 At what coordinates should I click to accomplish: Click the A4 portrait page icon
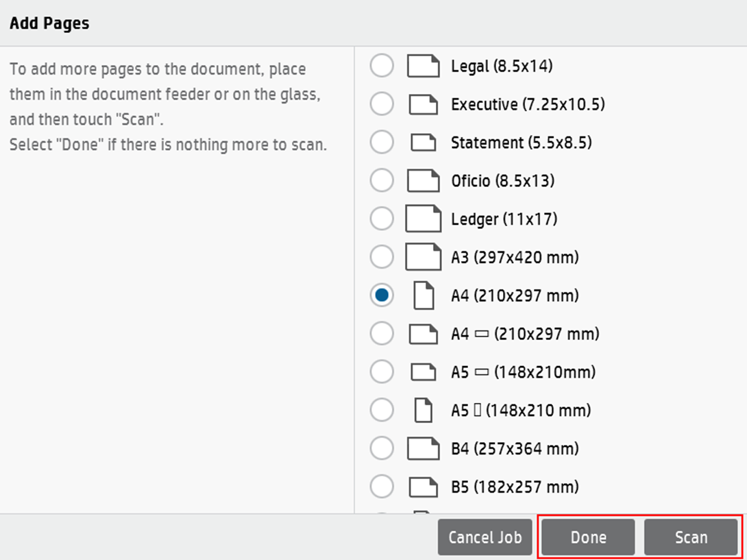(424, 296)
